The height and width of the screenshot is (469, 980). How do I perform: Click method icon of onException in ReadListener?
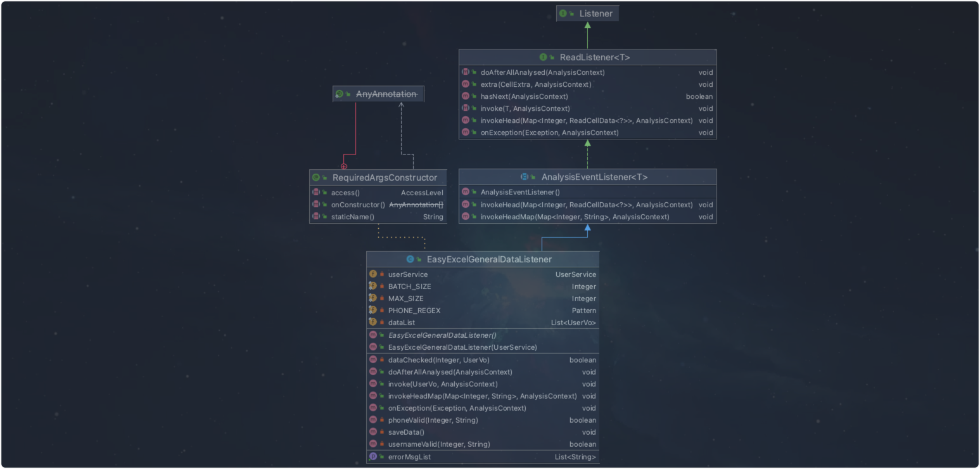click(x=466, y=132)
